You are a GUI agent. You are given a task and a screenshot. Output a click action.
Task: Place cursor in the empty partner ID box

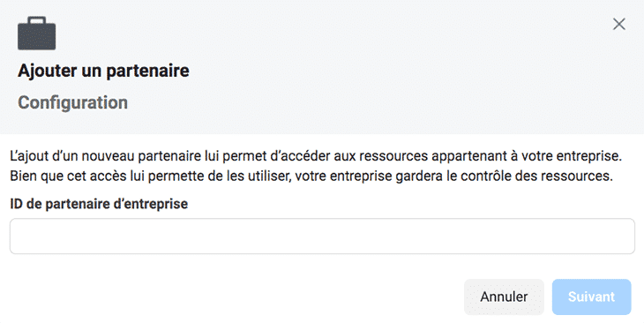pos(322,237)
